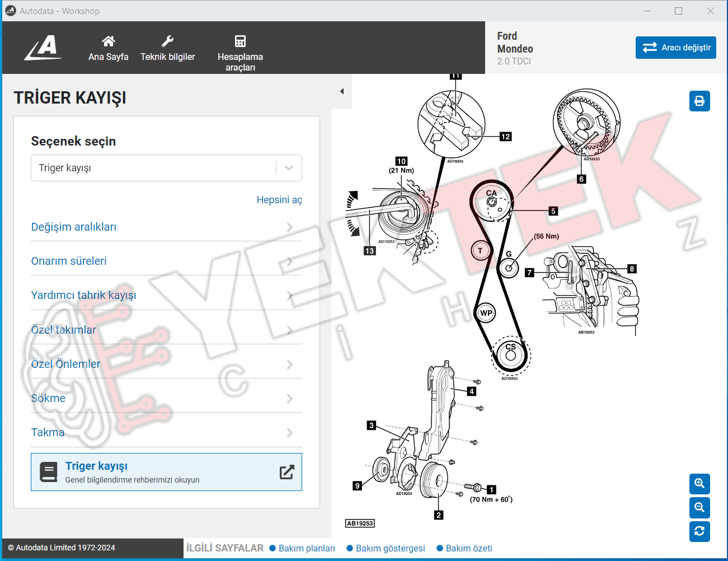Open Teknik bilgiler wrench icon
The height and width of the screenshot is (561, 728).
[x=167, y=41]
